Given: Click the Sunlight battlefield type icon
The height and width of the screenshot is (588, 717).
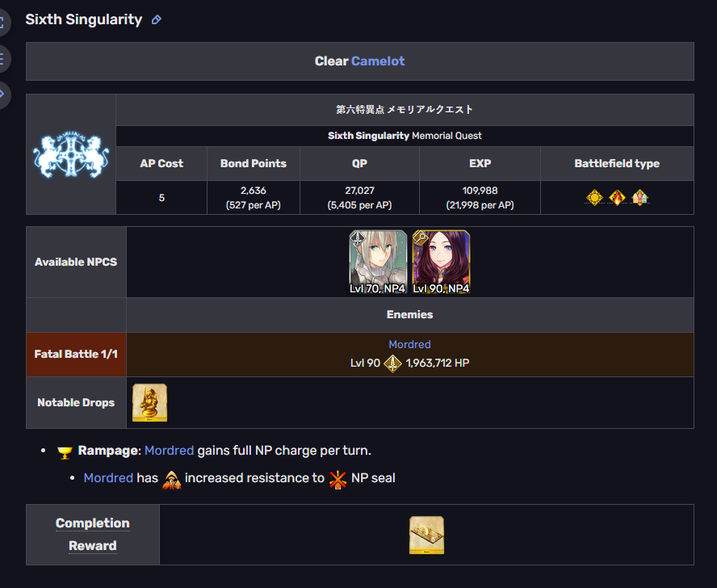Looking at the screenshot, I should [x=594, y=198].
